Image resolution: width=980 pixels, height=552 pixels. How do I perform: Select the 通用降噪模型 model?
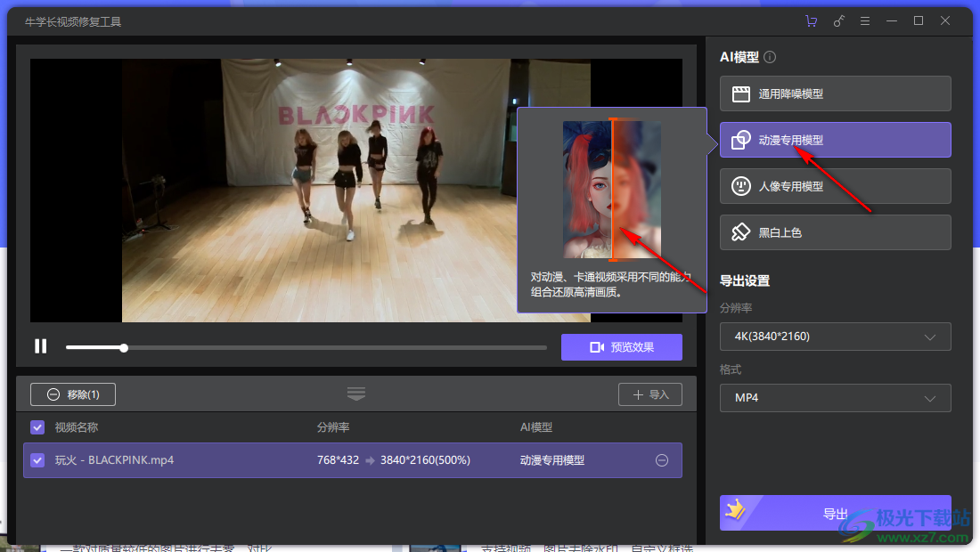point(835,93)
